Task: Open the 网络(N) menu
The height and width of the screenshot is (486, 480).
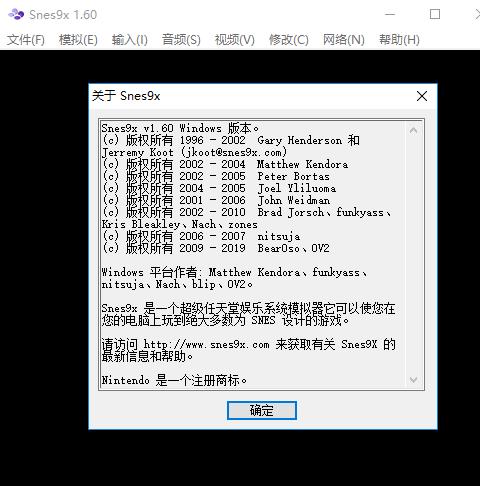Action: pyautogui.click(x=343, y=40)
